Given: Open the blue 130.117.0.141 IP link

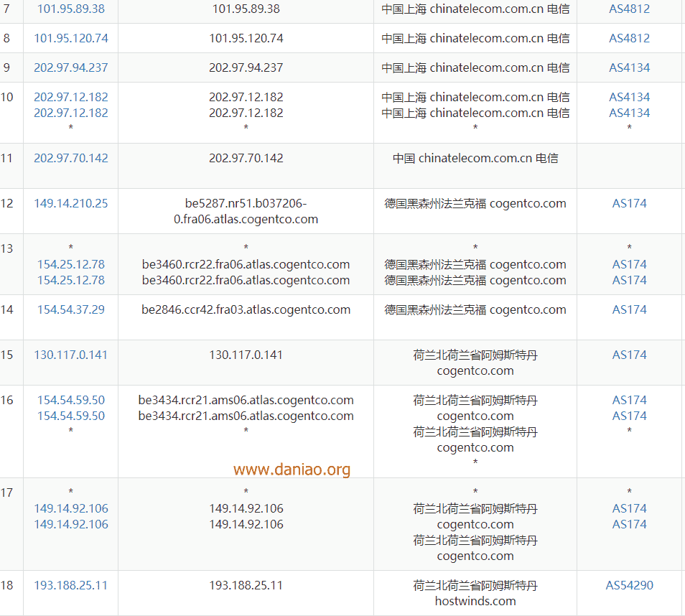Looking at the screenshot, I should pos(71,355).
